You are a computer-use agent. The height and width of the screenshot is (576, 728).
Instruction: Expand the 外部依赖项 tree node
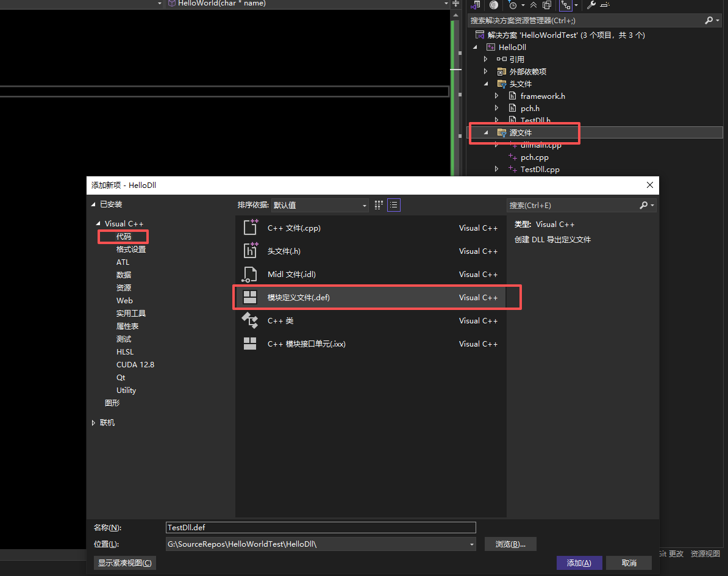486,72
